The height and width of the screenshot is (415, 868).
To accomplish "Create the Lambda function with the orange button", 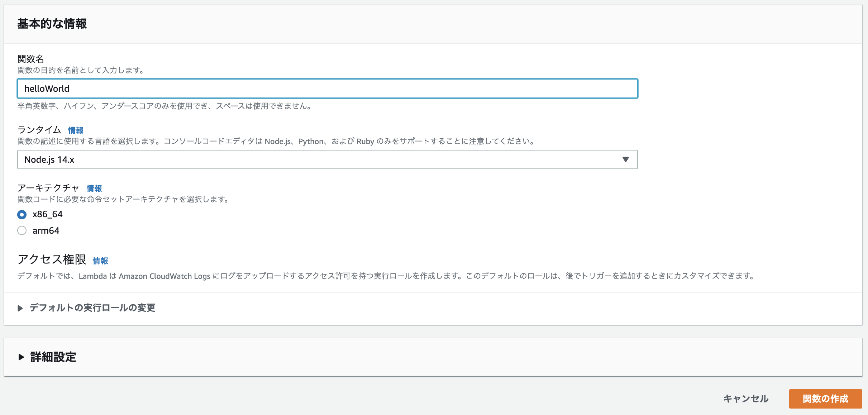I will click(826, 398).
